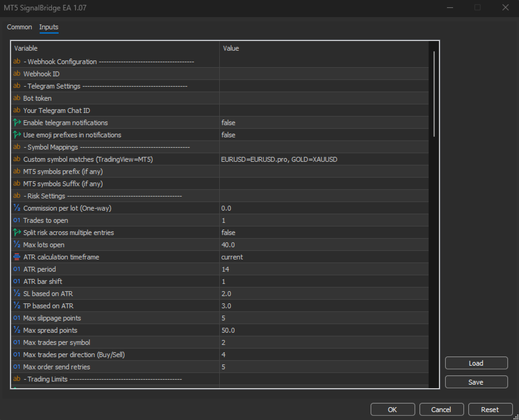Click the string icon beside MT5 symbols Suffix
Screen dimensions: 519x420
pos(17,184)
